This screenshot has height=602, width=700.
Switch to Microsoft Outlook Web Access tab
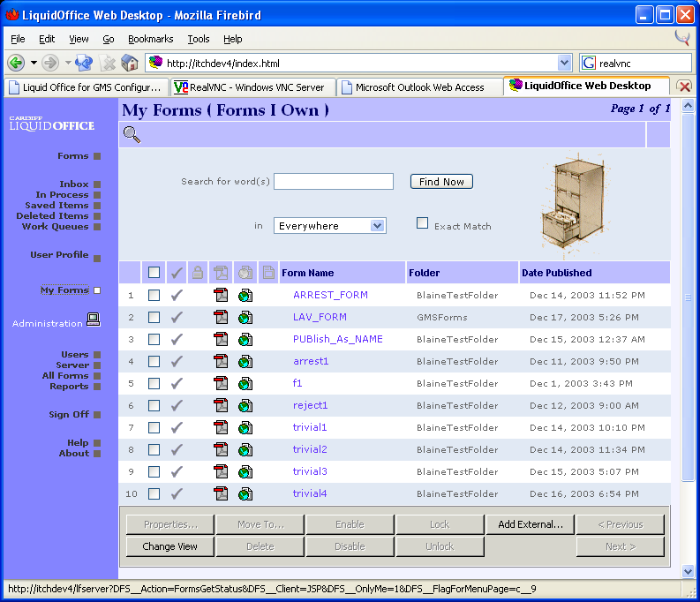pos(419,87)
